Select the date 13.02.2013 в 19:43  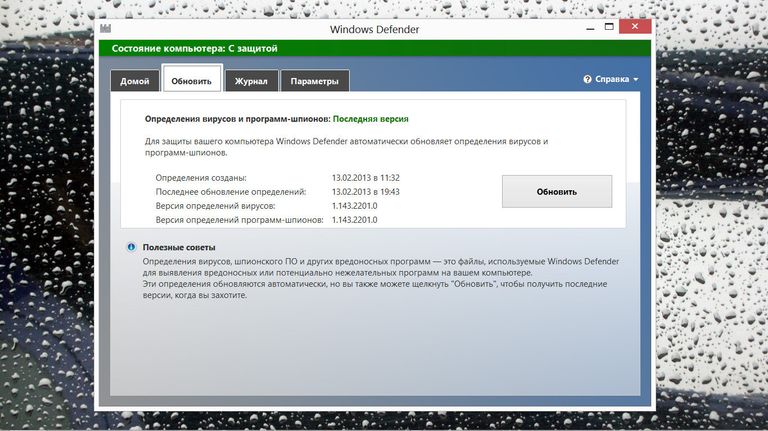click(366, 192)
